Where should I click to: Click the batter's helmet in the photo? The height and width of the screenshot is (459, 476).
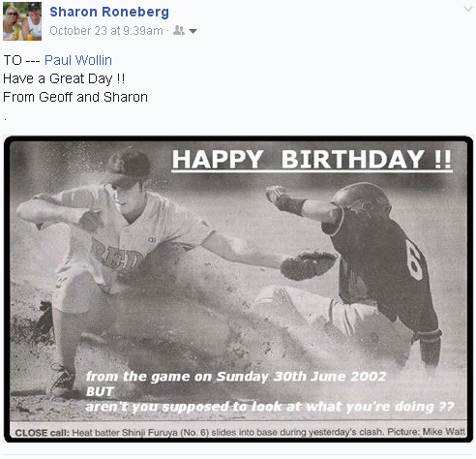pyautogui.click(x=362, y=198)
